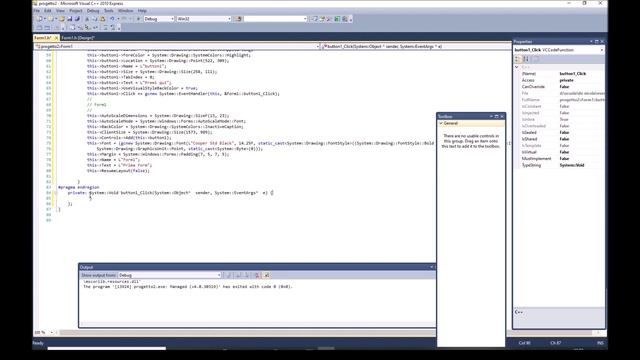Click the Find in Files toolbar icon
640x360 pixels.
point(239,19)
